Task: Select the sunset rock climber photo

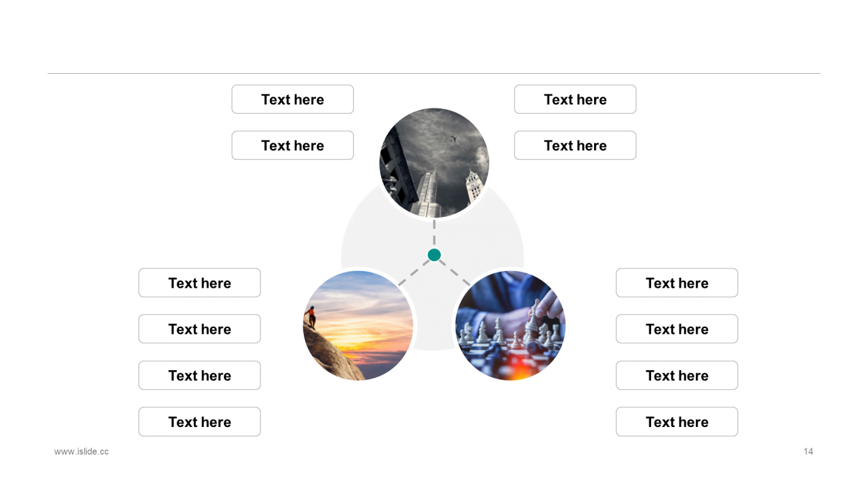Action: 358,325
